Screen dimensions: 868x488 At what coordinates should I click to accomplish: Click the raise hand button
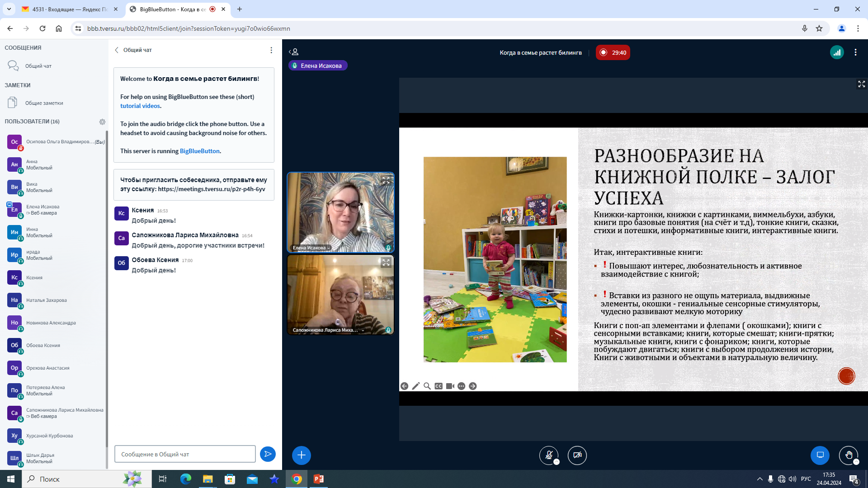(x=849, y=455)
